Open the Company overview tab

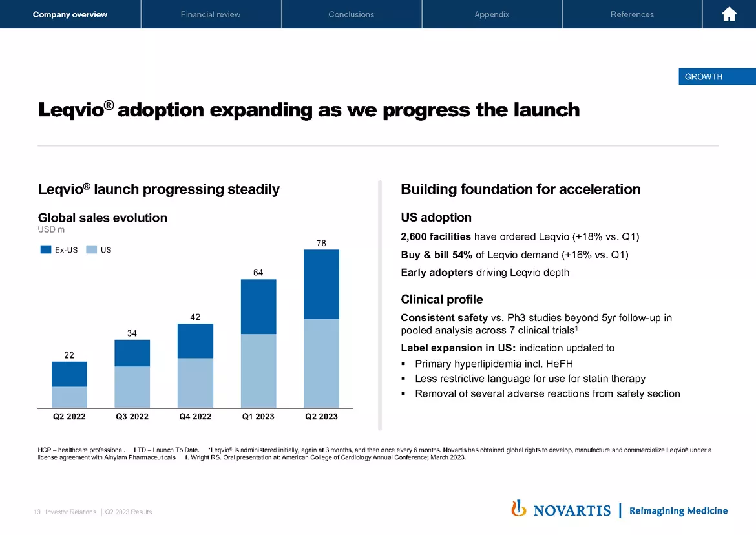click(x=70, y=14)
